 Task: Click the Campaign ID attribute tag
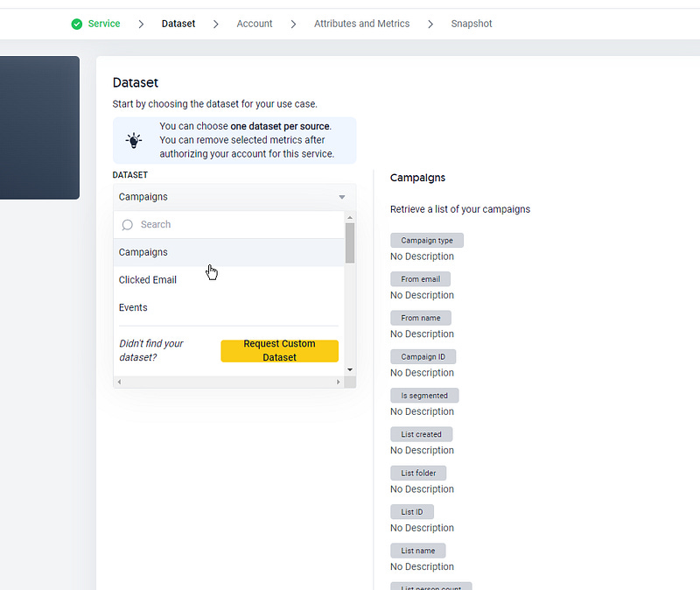(x=423, y=357)
